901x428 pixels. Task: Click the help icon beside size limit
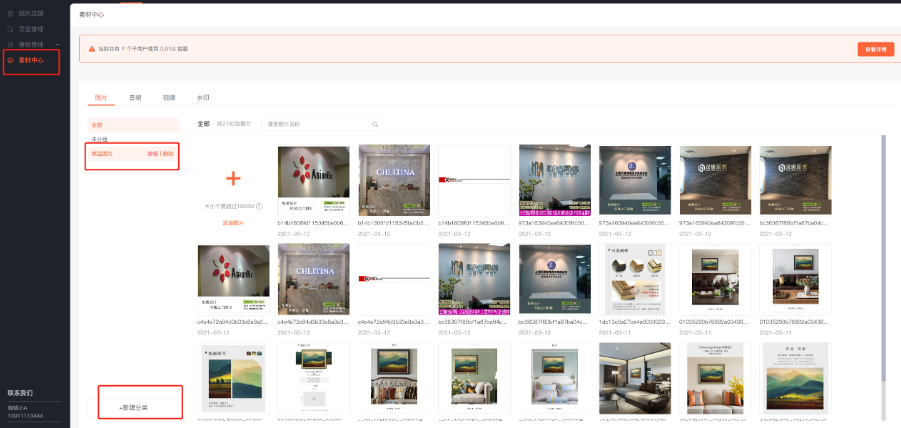tap(259, 206)
